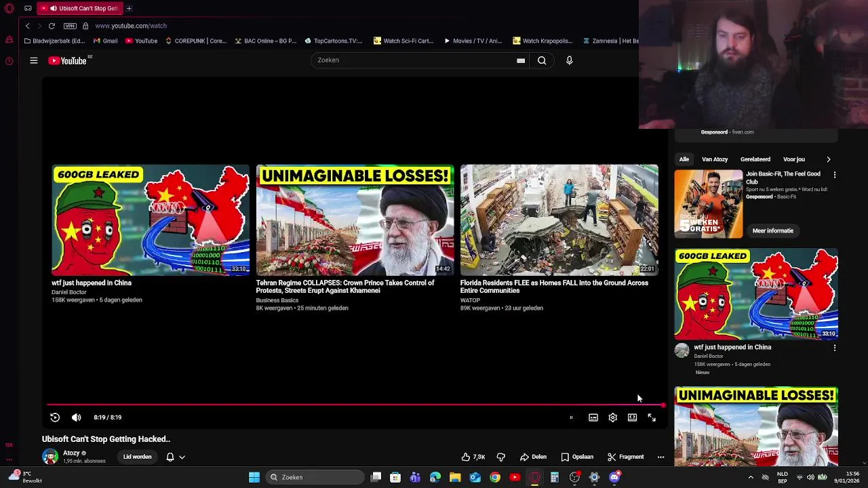The width and height of the screenshot is (868, 488).
Task: Open the Bladwijzerbalk bookmarks folder
Action: click(54, 41)
